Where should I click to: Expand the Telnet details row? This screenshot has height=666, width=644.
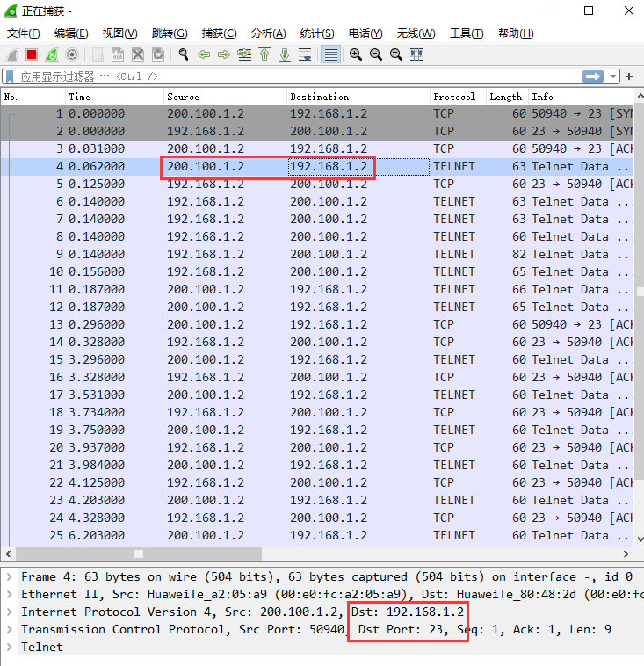[10, 647]
